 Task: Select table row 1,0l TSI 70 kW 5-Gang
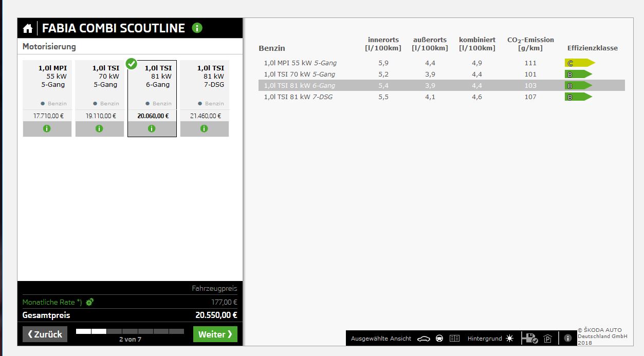coord(441,74)
